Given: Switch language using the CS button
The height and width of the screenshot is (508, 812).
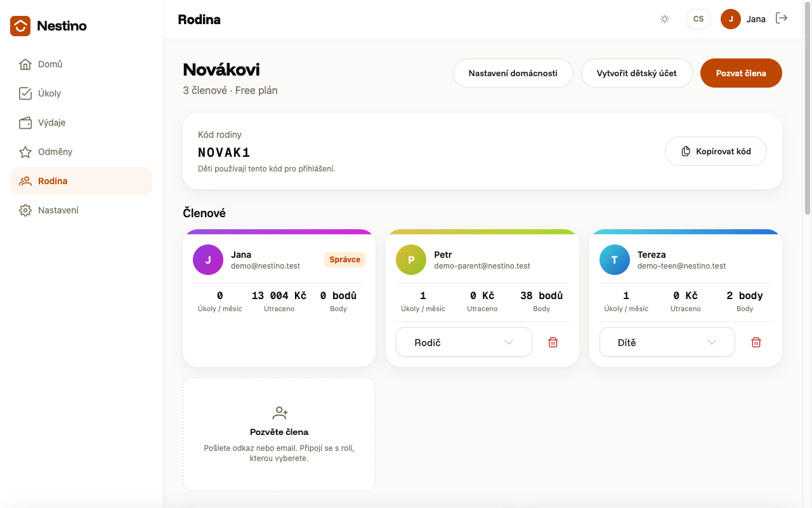Looking at the screenshot, I should [698, 19].
